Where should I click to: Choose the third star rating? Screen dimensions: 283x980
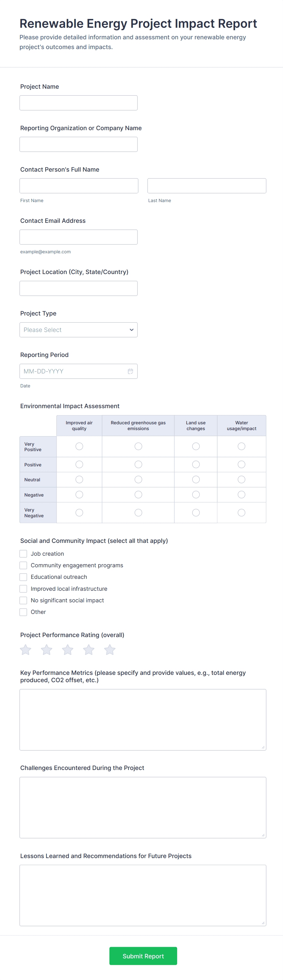point(68,650)
